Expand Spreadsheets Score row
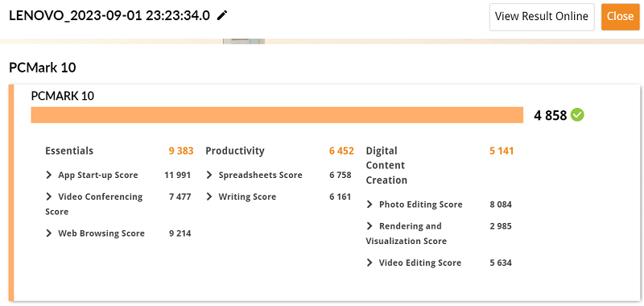Image resolution: width=644 pixels, height=306 pixels. point(209,175)
